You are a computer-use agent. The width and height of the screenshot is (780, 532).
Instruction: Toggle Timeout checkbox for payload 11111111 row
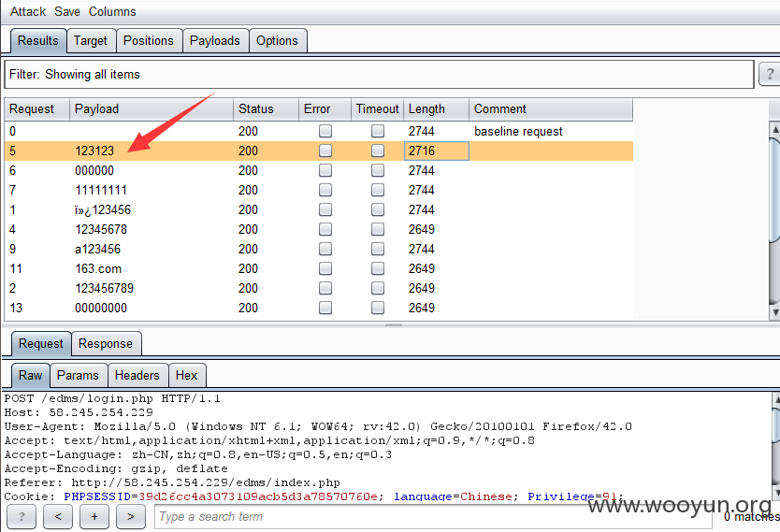click(378, 190)
